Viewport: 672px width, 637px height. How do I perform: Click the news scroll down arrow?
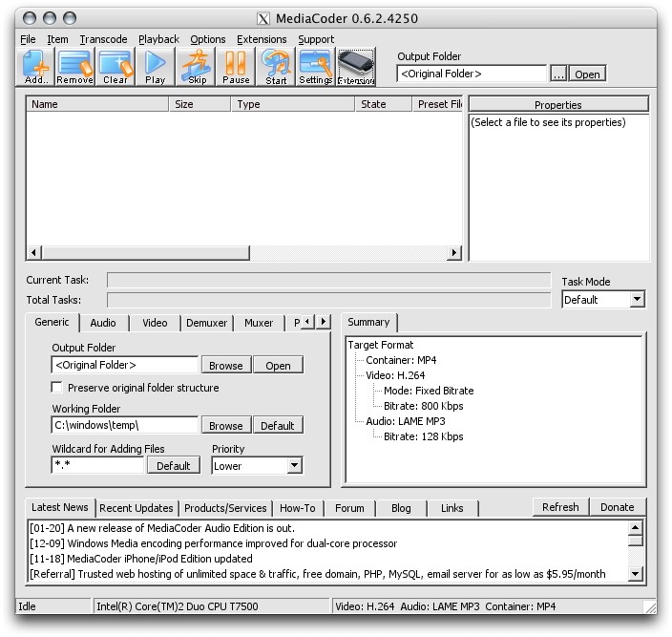636,573
